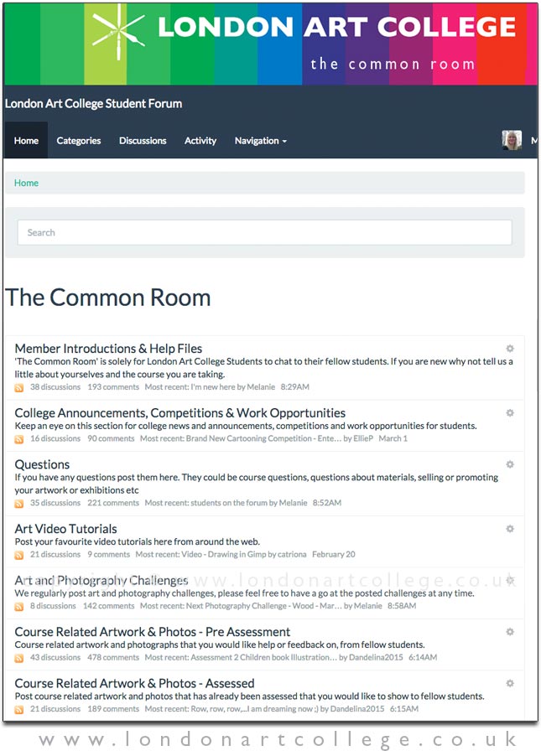Open Course Related Artwork & Photos - Pre Assessment
This screenshot has height=756, width=541.
[x=153, y=632]
